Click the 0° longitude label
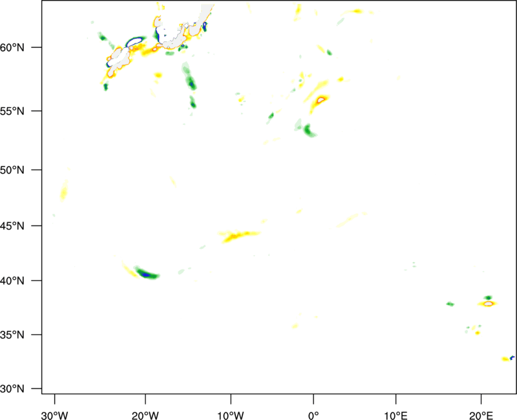The width and height of the screenshot is (517, 420). (313, 416)
